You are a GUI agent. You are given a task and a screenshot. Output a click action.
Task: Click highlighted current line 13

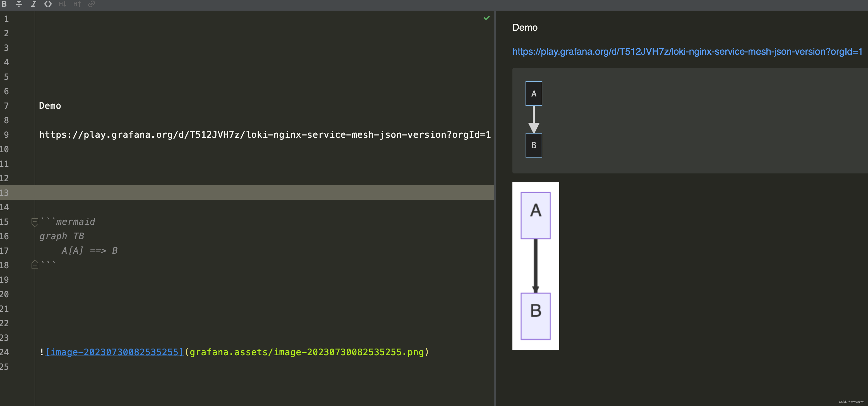[247, 193]
